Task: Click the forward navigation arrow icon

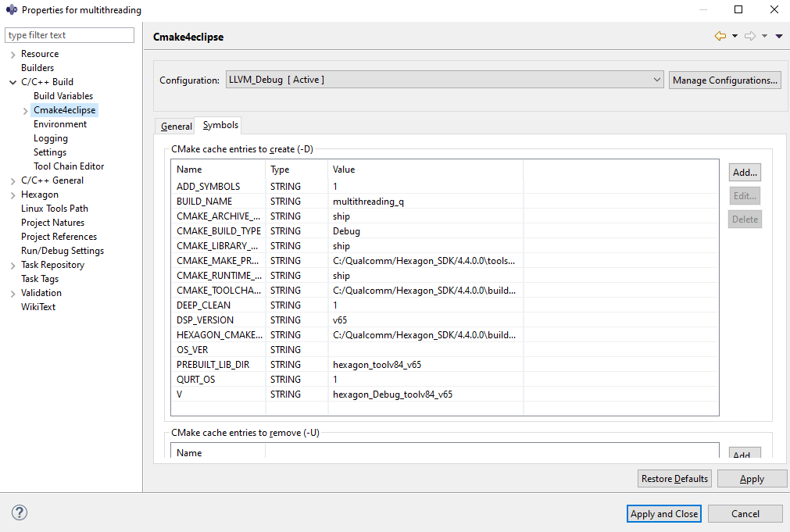Action: click(x=750, y=36)
